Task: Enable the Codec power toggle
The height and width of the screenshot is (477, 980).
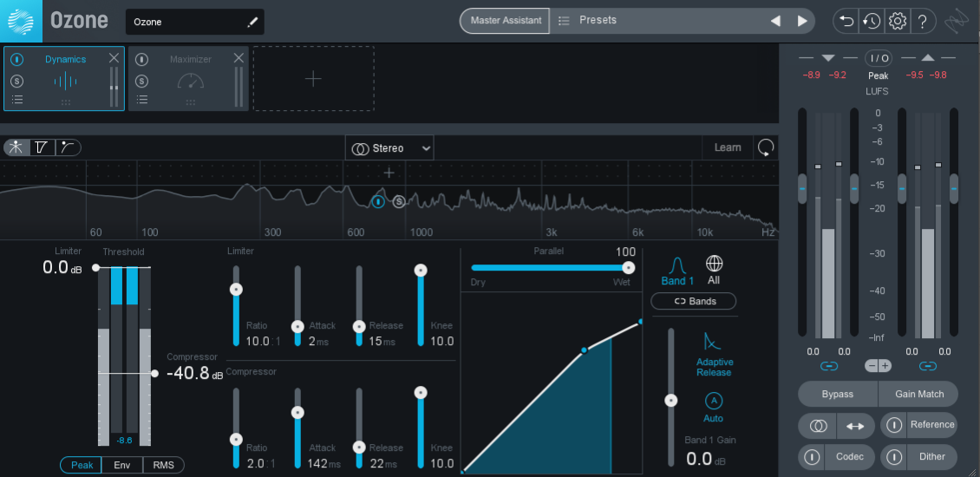Action: click(811, 457)
